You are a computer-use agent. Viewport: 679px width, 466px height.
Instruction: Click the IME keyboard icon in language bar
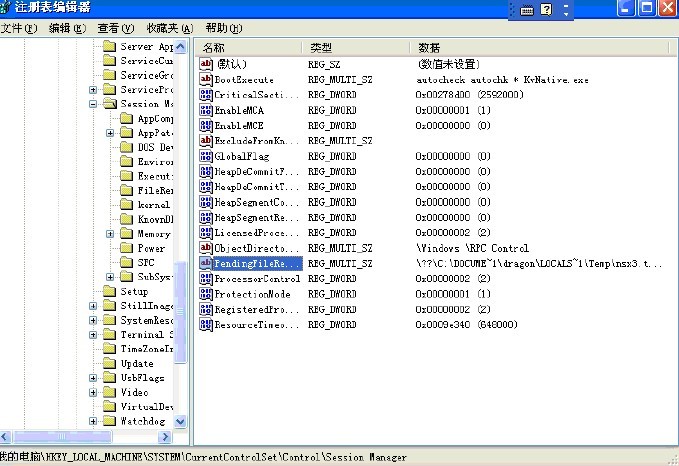click(527, 9)
